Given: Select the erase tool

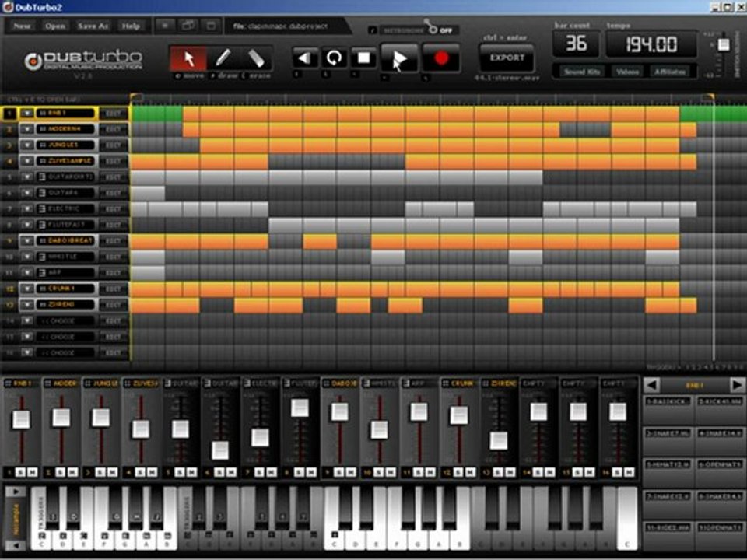Looking at the screenshot, I should tap(256, 58).
